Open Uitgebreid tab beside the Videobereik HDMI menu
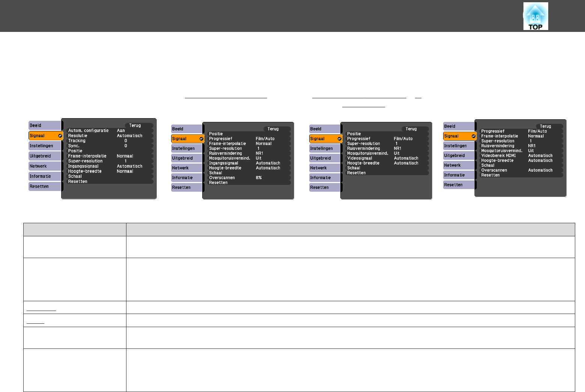The image size is (585, 392). click(x=459, y=155)
